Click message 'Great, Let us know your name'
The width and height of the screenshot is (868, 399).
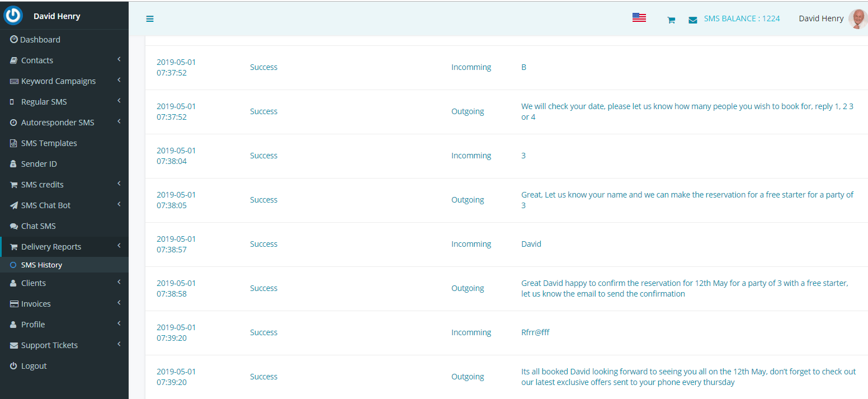[x=687, y=200]
